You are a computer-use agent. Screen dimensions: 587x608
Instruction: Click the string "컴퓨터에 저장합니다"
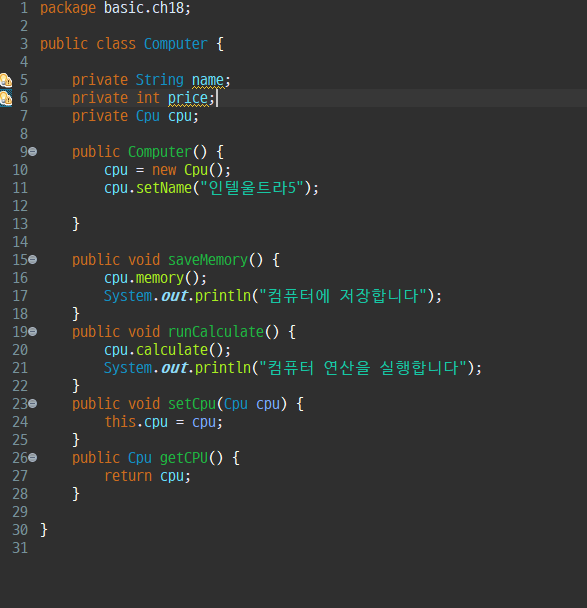coord(343,296)
